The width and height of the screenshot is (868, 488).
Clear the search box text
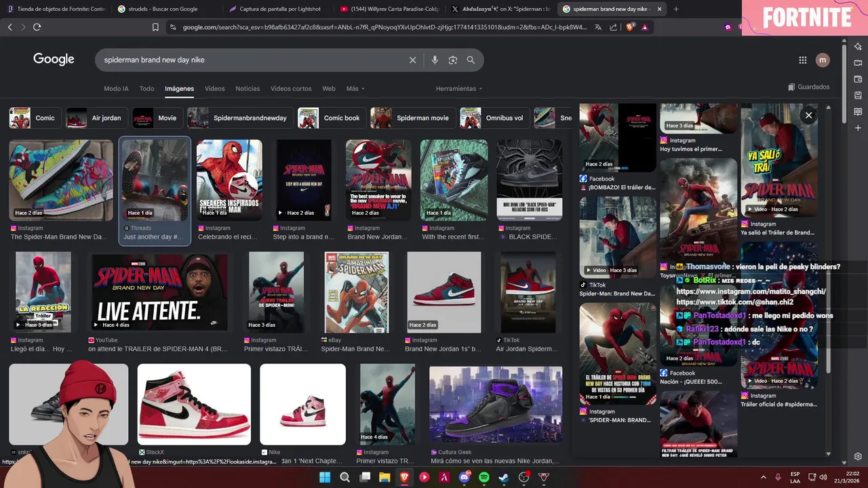pyautogui.click(x=412, y=60)
